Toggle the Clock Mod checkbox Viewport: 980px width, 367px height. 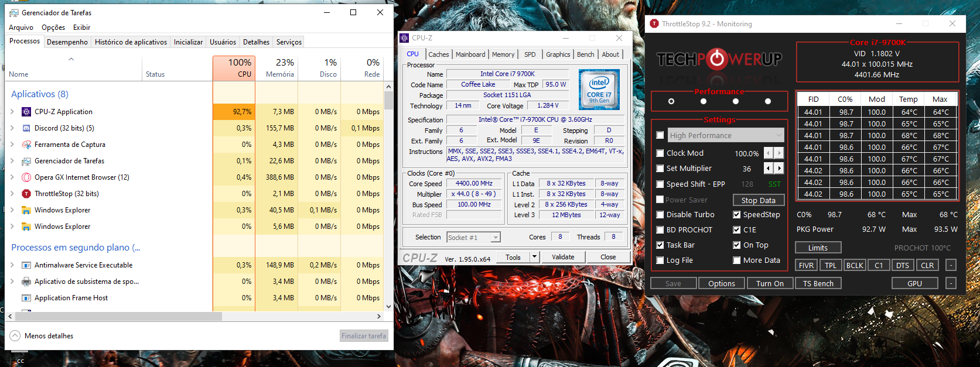(x=660, y=153)
